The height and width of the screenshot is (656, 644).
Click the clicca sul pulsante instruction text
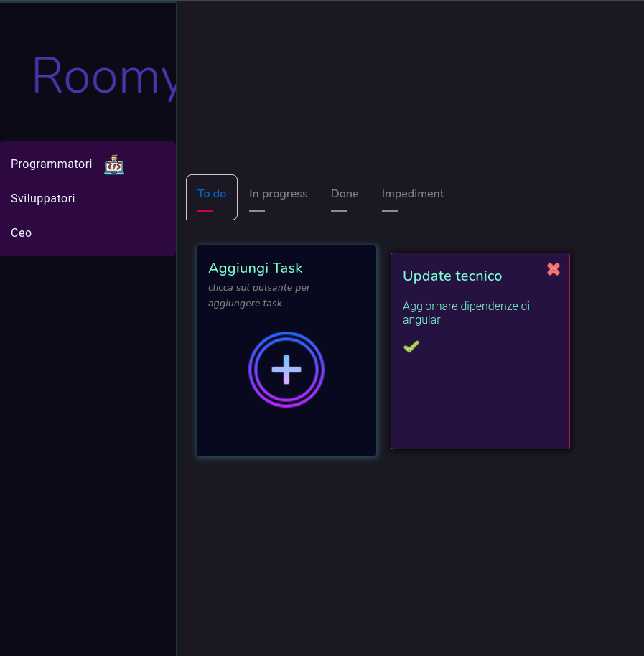click(x=259, y=295)
